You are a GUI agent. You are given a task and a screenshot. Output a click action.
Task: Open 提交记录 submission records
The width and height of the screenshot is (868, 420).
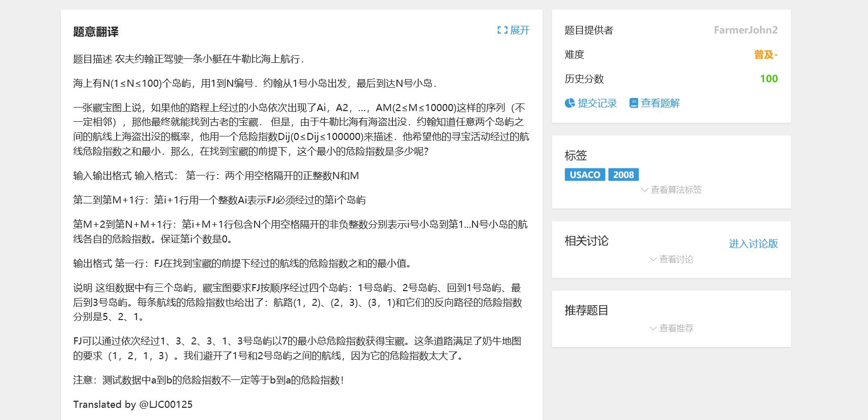(x=597, y=103)
